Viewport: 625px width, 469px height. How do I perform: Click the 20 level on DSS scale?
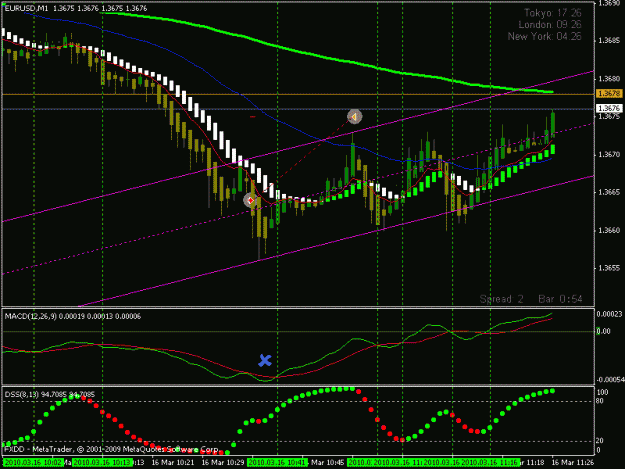(599, 441)
